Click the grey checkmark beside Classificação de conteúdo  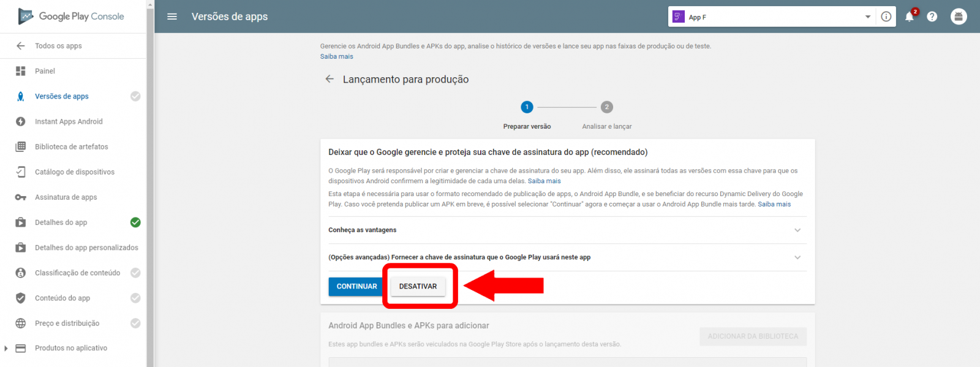pyautogui.click(x=135, y=273)
